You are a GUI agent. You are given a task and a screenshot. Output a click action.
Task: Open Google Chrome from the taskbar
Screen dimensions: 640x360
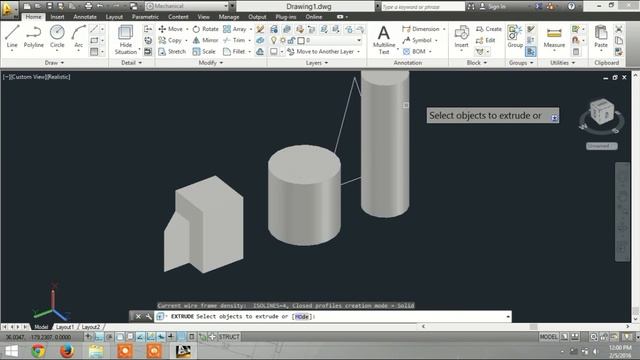[x=38, y=351]
